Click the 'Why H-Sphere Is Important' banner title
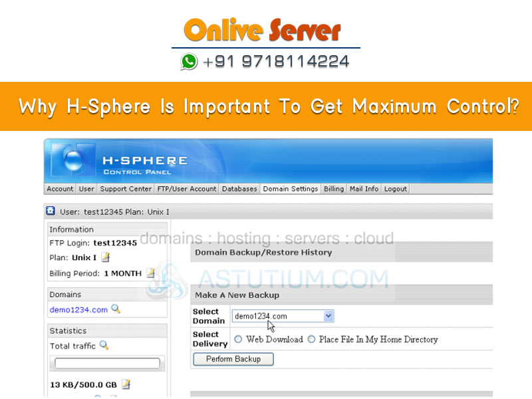This screenshot has width=532, height=399. 269,106
